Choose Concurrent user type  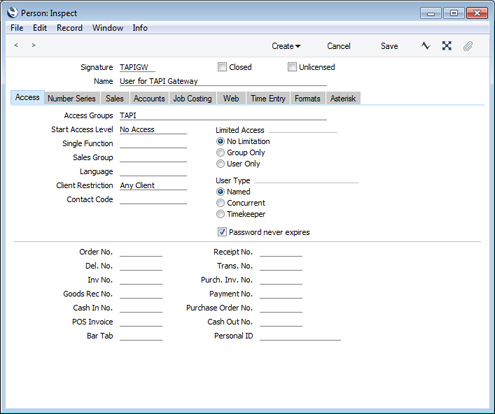point(220,203)
